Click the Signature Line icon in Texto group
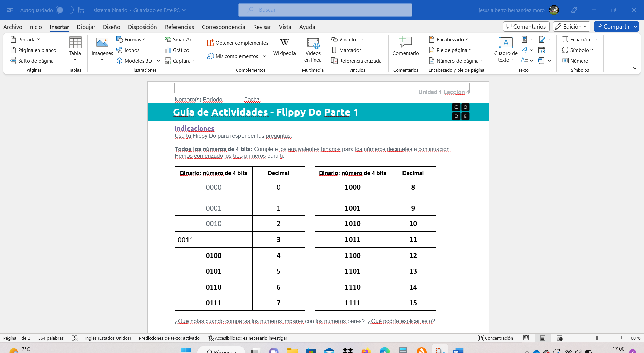Screen dimensions: 644x353 click(542, 39)
